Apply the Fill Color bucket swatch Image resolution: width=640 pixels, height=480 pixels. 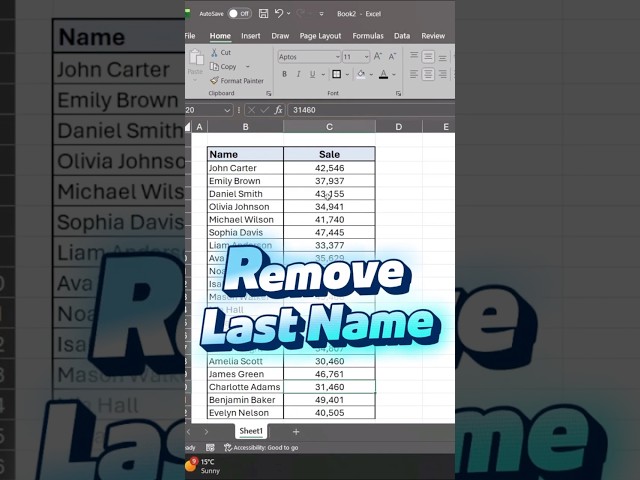tap(361, 74)
